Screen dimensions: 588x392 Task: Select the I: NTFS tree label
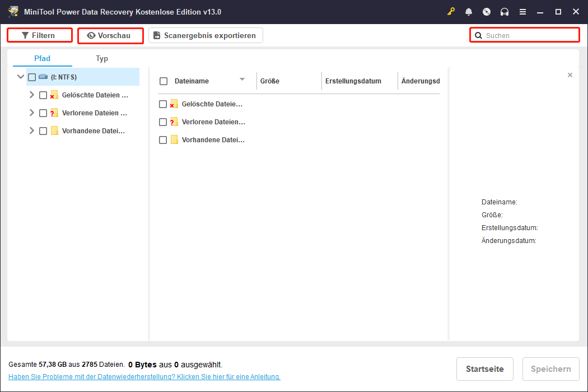[64, 77]
